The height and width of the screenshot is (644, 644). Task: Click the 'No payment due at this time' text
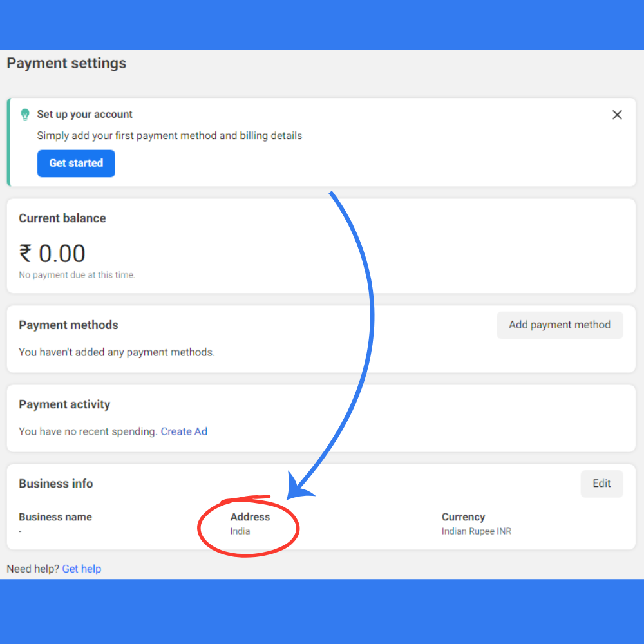(x=77, y=275)
